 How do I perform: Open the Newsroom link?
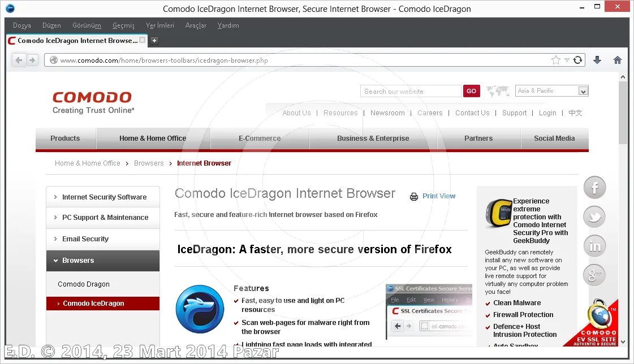[387, 113]
